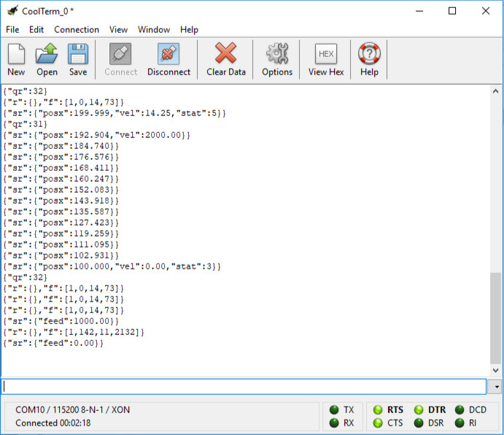Click the DSR status LED
Screen dimensions: 504x435
pyautogui.click(x=419, y=423)
